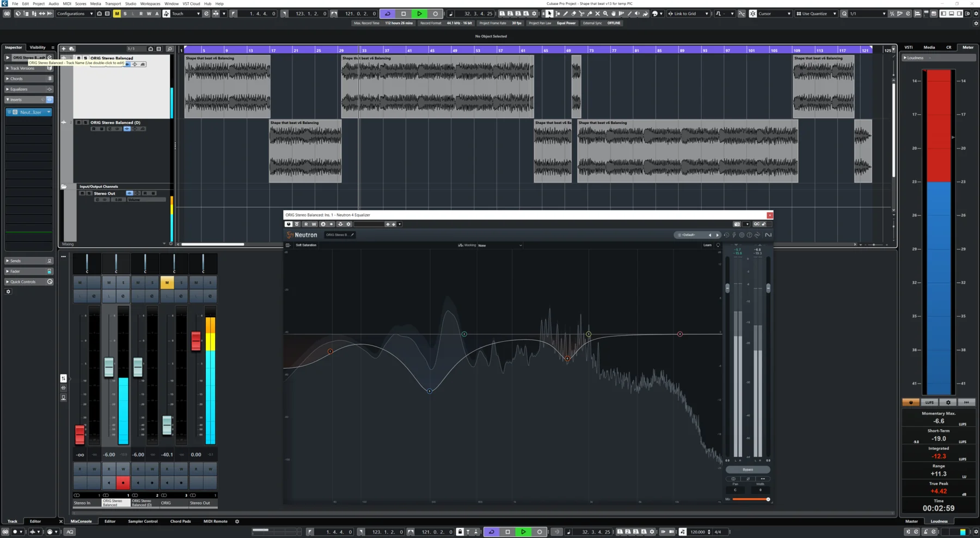The image size is (980, 538).
Task: Click Add Track plus button above track list
Action: (64, 49)
